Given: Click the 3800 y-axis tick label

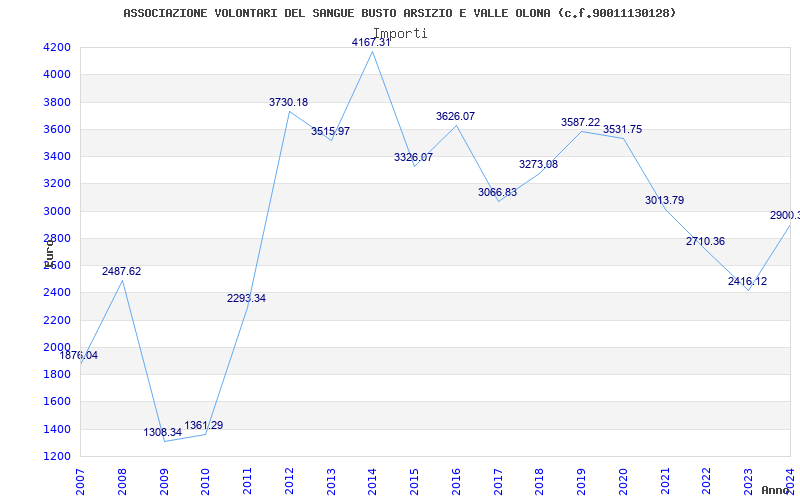Looking at the screenshot, I should tap(57, 102).
